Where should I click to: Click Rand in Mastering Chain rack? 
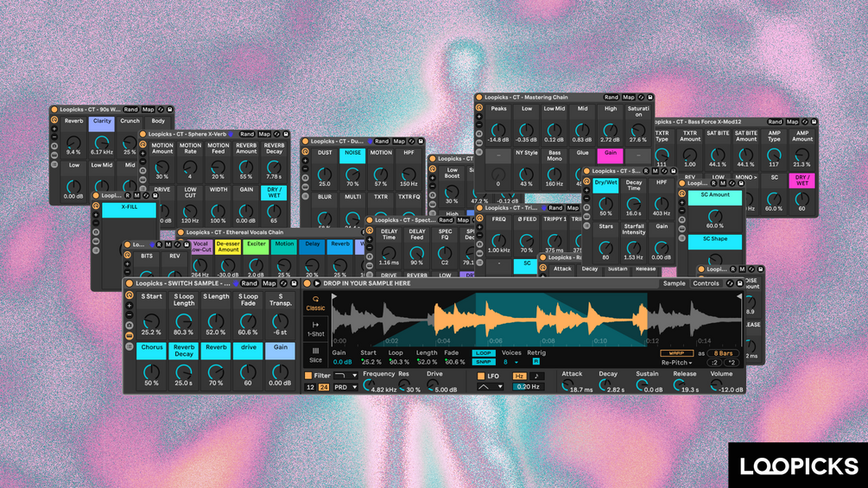point(611,98)
